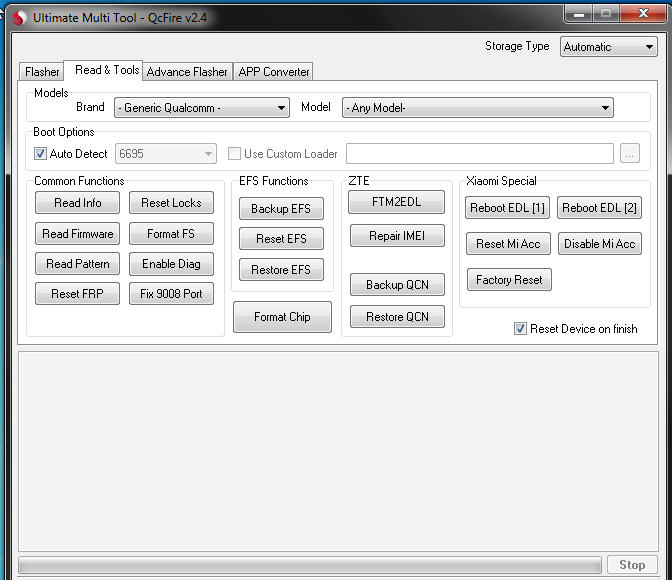Click the Restore QCN button

tap(397, 317)
